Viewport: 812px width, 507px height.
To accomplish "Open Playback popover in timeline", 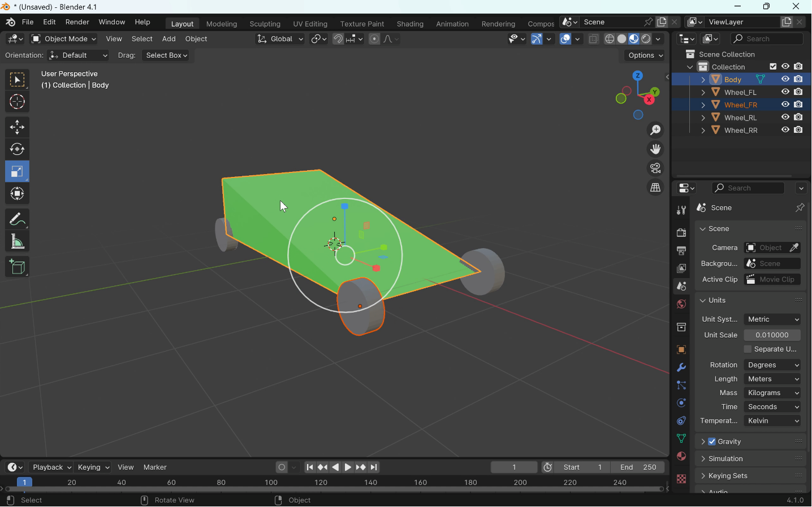I will pyautogui.click(x=51, y=468).
